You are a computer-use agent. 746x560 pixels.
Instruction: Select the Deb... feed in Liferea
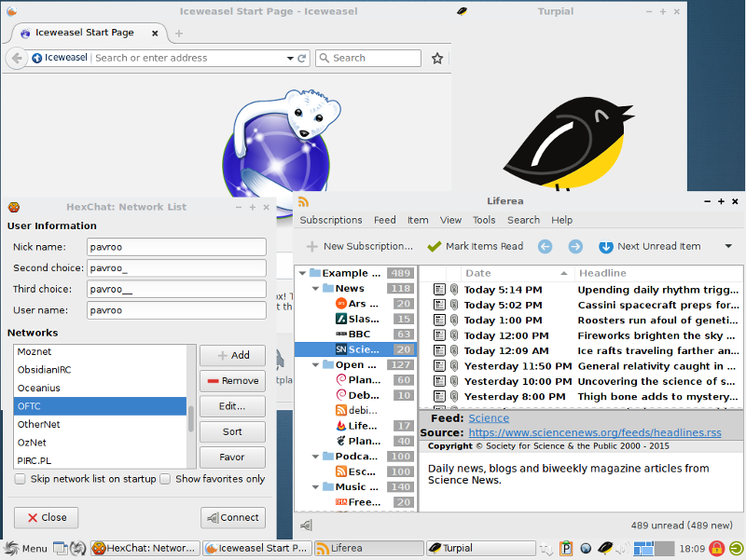point(355,395)
